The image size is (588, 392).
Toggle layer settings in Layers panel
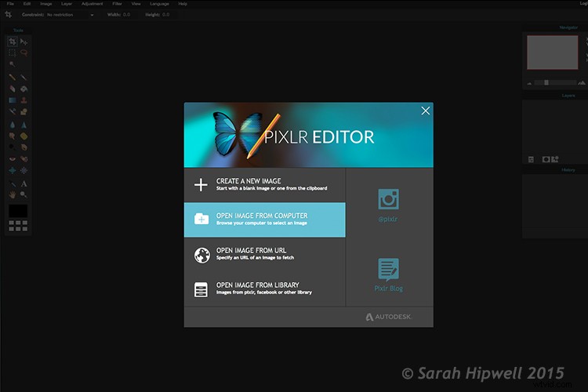click(x=531, y=159)
